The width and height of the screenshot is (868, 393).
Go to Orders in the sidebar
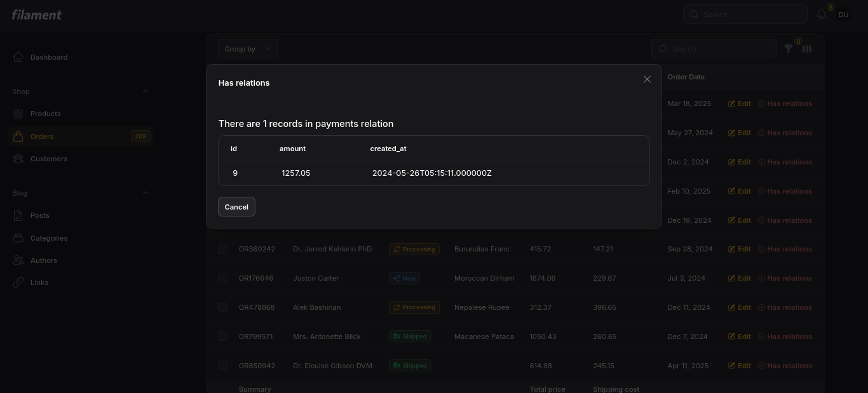pyautogui.click(x=42, y=137)
